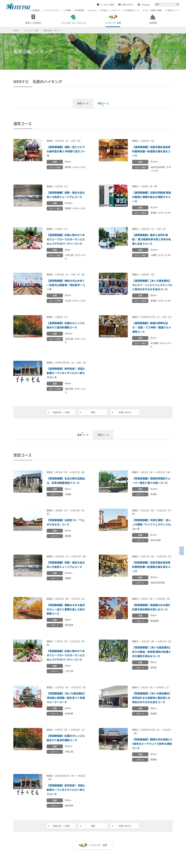Open 通常開催❾ 紅葉のオレンジに囲まれて course link
Viewport: 186px width, 868px height.
tap(66, 325)
